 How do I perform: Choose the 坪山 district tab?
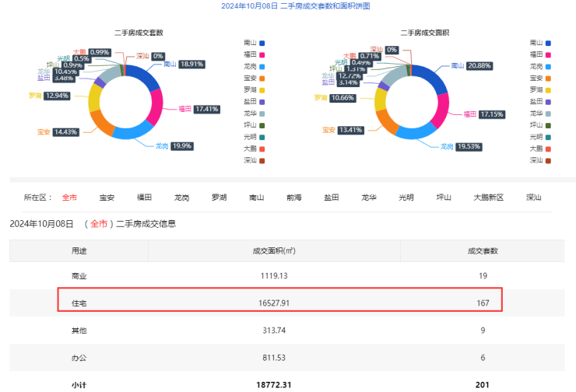(x=444, y=198)
